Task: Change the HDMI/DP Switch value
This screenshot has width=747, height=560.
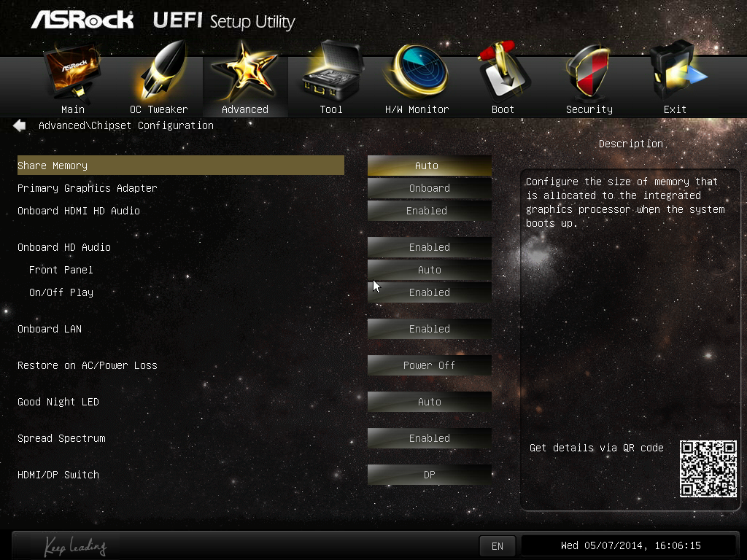Action: tap(429, 475)
